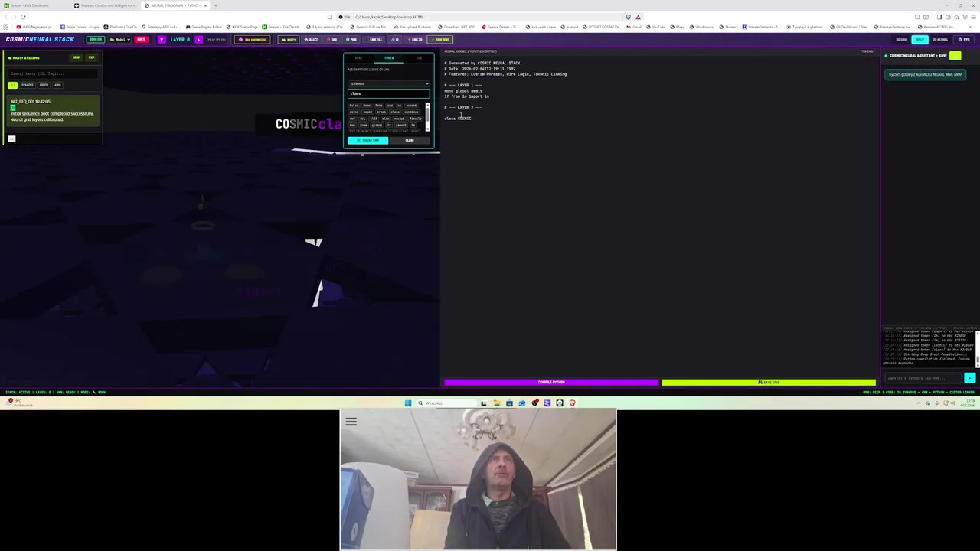Open the INIT_SEQ_001 card

tap(53, 110)
